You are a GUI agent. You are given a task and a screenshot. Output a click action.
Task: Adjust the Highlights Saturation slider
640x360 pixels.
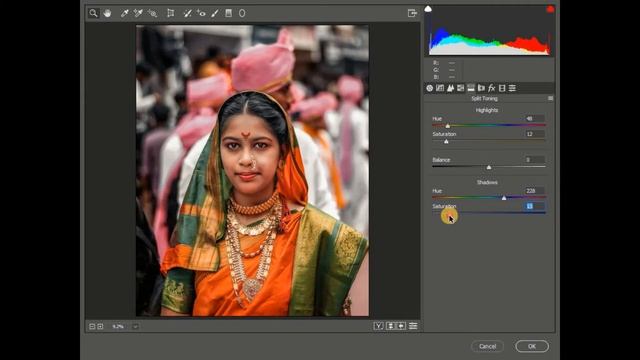446,141
